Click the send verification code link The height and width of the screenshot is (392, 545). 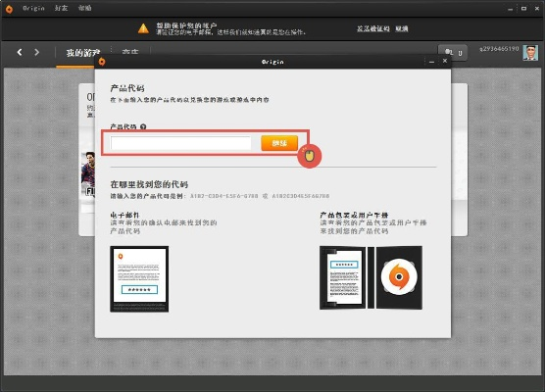372,28
